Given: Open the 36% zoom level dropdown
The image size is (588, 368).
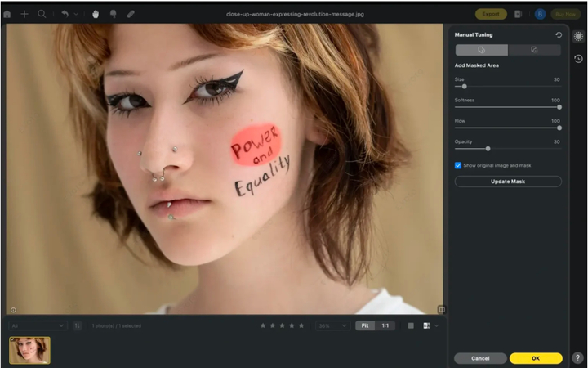Looking at the screenshot, I should click(x=333, y=325).
